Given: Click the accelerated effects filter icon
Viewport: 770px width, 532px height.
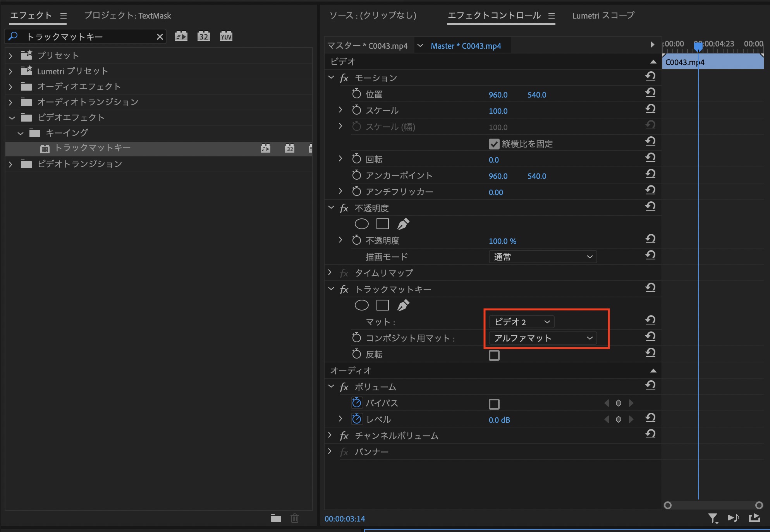Looking at the screenshot, I should pos(181,36).
